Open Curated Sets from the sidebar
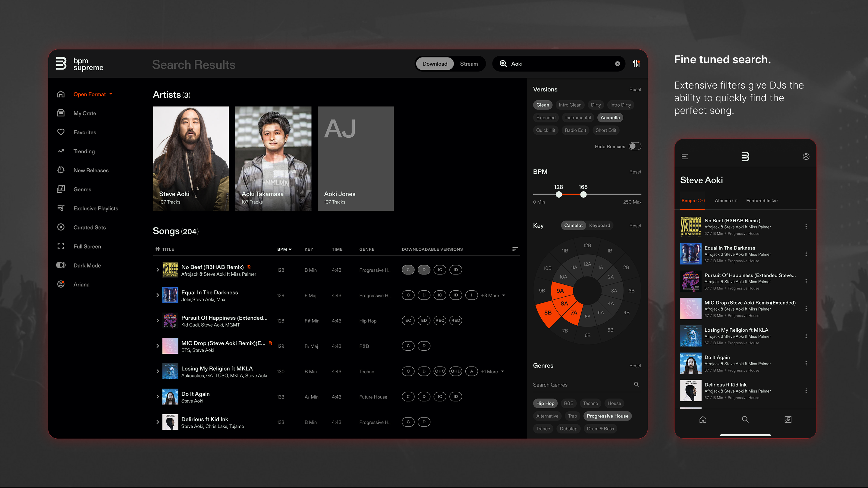 click(x=89, y=227)
